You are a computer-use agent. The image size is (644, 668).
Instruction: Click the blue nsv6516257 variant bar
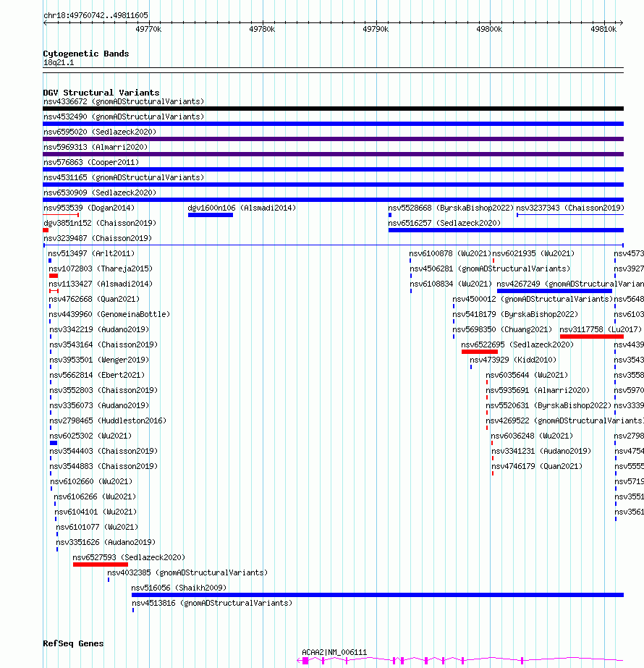[506, 230]
